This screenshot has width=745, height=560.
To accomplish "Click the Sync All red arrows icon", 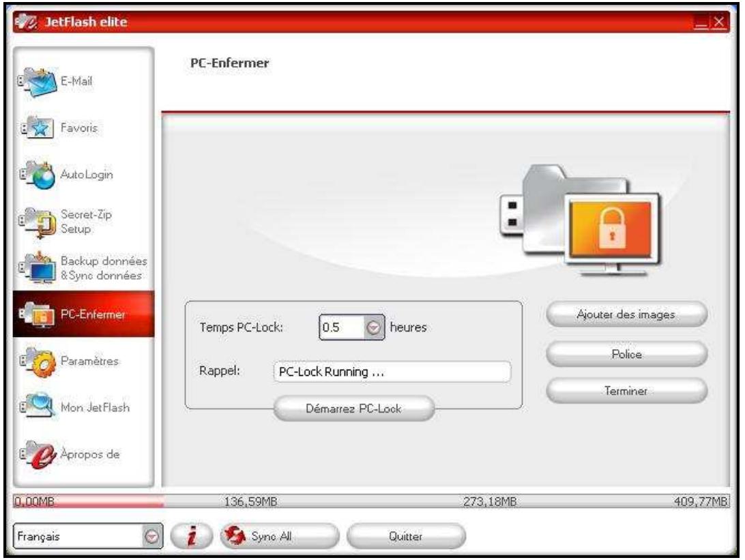I will 234,535.
